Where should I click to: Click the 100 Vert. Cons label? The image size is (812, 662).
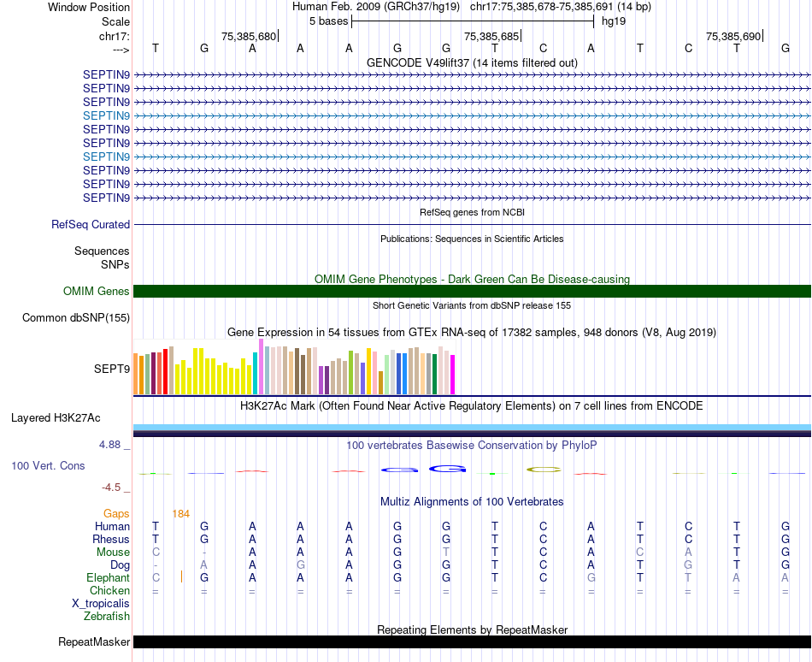tap(48, 465)
